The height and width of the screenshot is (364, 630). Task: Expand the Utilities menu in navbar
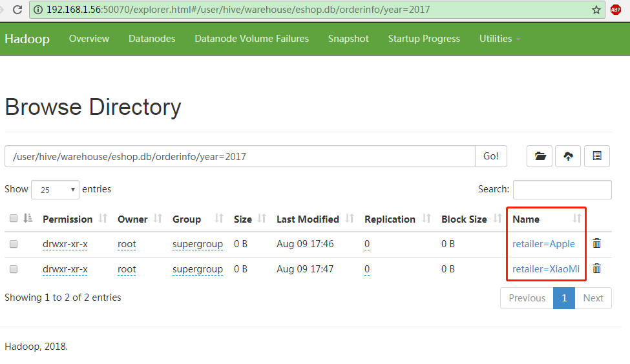(x=499, y=39)
